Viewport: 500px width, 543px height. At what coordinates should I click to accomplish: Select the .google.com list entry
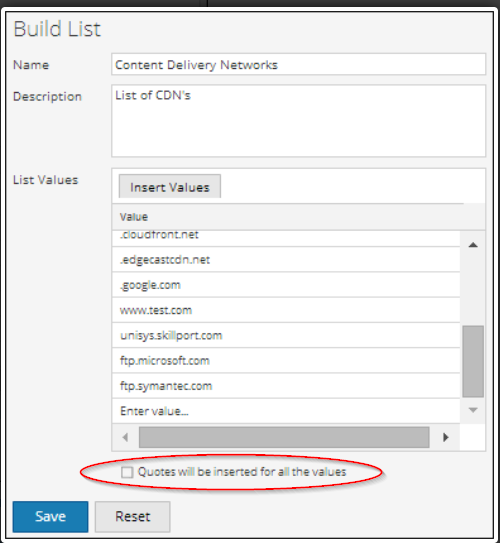pyautogui.click(x=286, y=285)
